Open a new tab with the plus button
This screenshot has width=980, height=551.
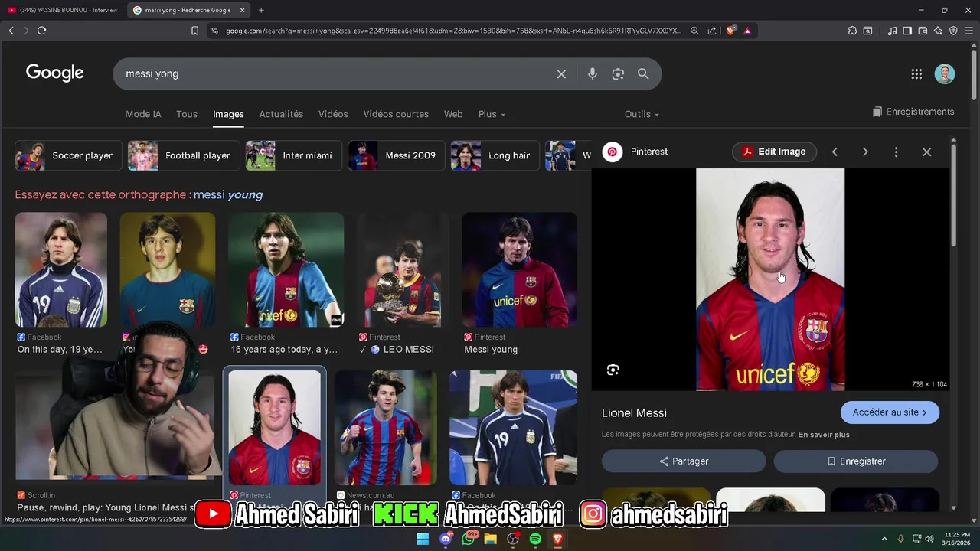[261, 10]
